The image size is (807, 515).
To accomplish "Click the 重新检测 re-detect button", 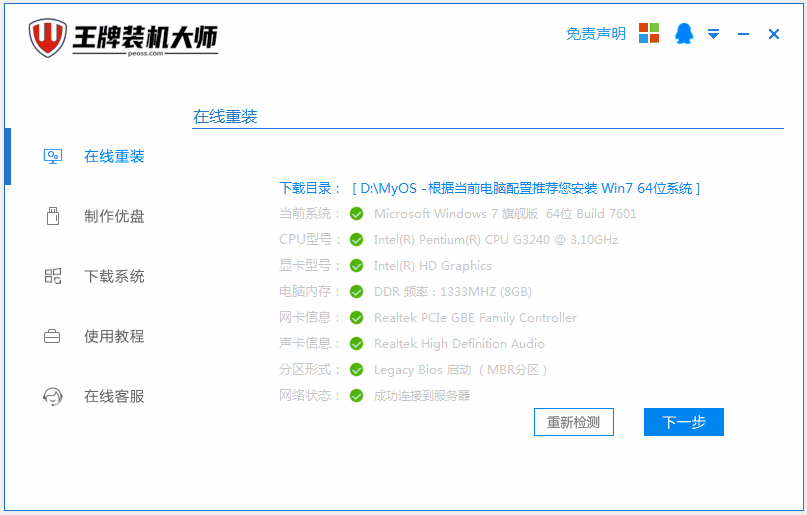I will point(574,422).
